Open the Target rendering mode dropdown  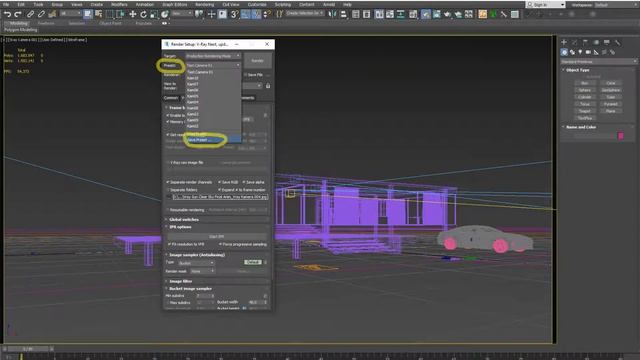[x=213, y=56]
